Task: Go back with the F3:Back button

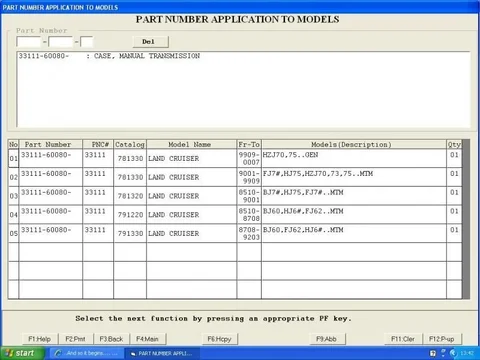Action: [x=111, y=339]
